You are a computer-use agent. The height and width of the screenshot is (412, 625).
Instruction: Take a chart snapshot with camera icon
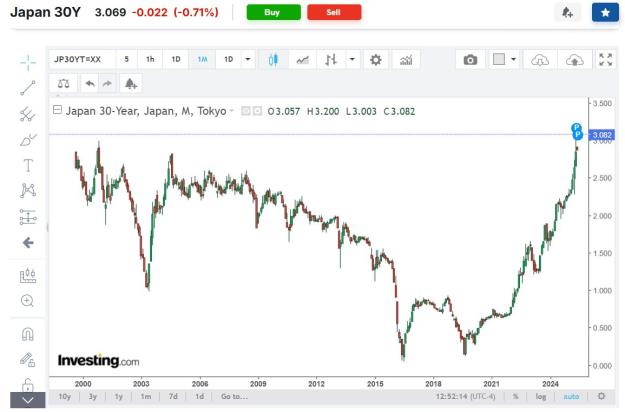click(470, 60)
